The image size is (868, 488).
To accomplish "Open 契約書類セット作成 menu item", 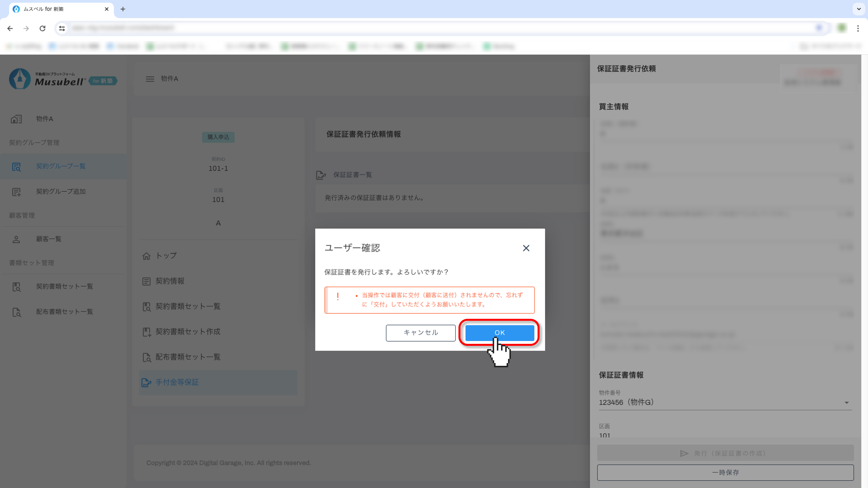I will 187,332.
